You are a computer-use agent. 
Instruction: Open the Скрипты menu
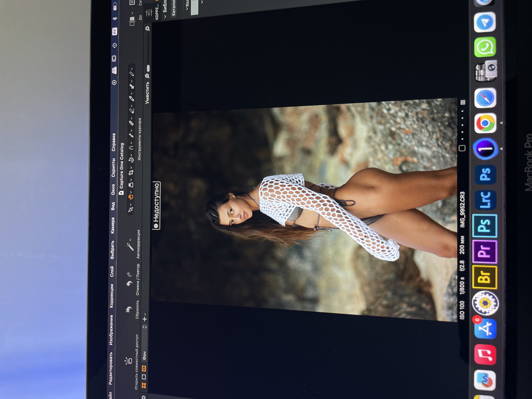click(x=113, y=168)
